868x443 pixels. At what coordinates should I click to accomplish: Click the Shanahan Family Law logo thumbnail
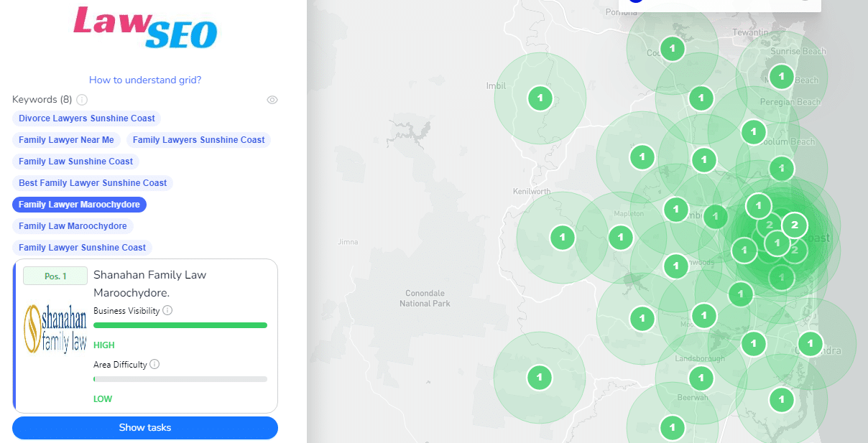55,328
